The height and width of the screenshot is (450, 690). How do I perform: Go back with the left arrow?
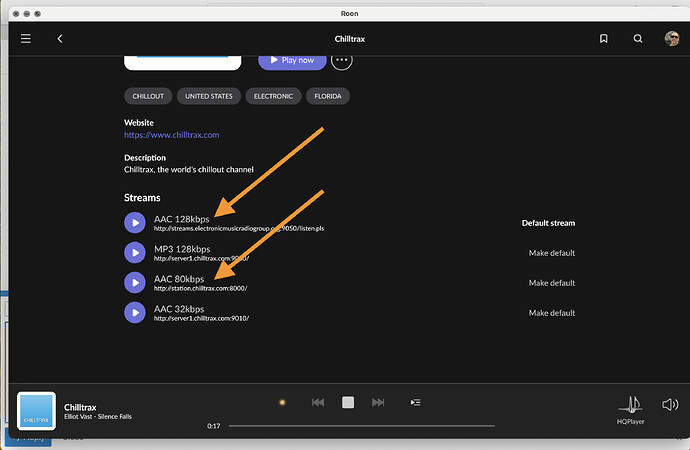click(x=60, y=39)
